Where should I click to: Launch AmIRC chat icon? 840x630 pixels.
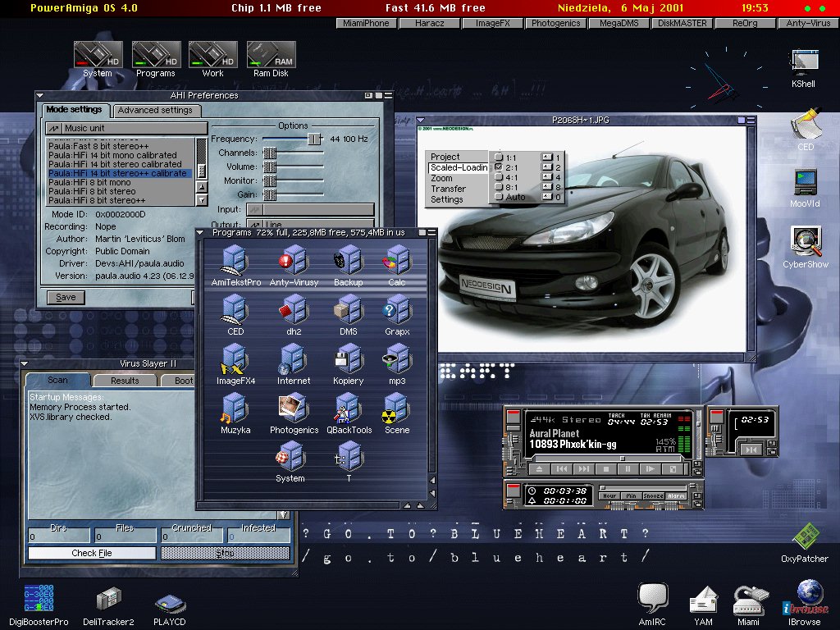652,605
